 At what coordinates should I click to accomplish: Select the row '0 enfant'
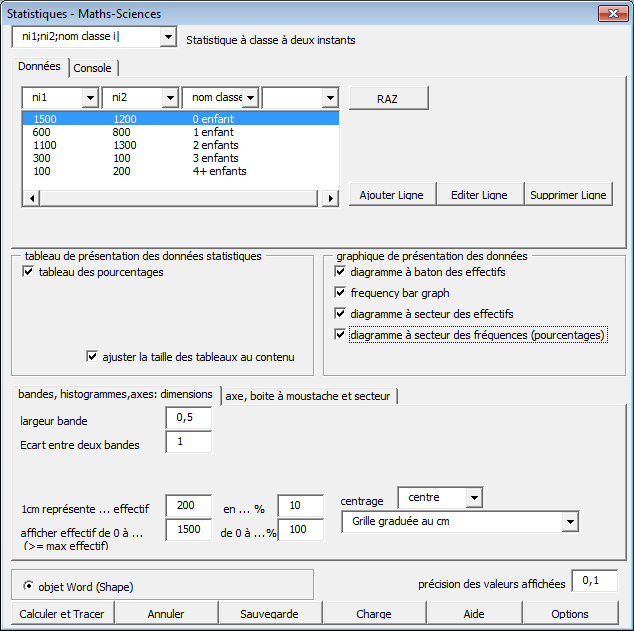(x=181, y=119)
